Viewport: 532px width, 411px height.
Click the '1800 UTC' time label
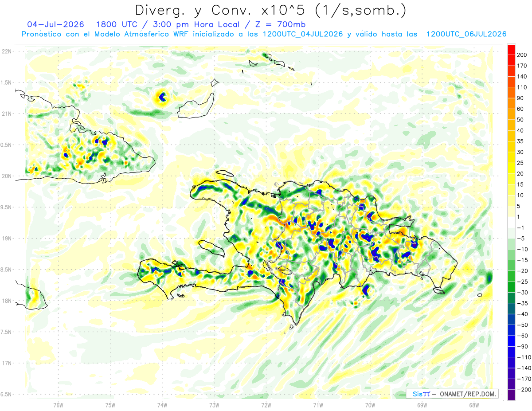pos(116,24)
